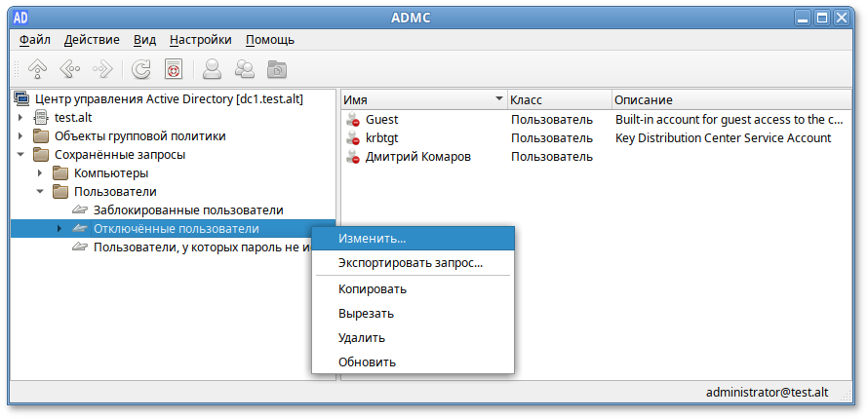Click the navigate forward toolbar arrow
This screenshot has width=868, height=419.
102,69
